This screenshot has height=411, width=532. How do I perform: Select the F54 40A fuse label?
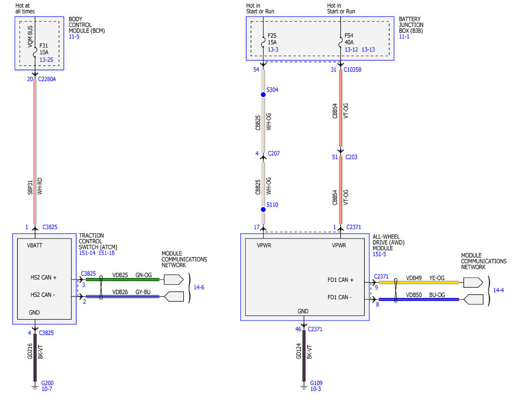click(350, 39)
